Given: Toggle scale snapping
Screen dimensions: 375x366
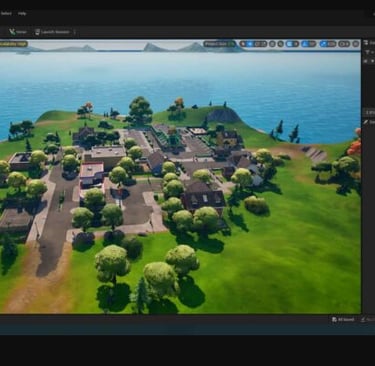Looking at the screenshot, I should (x=323, y=44).
